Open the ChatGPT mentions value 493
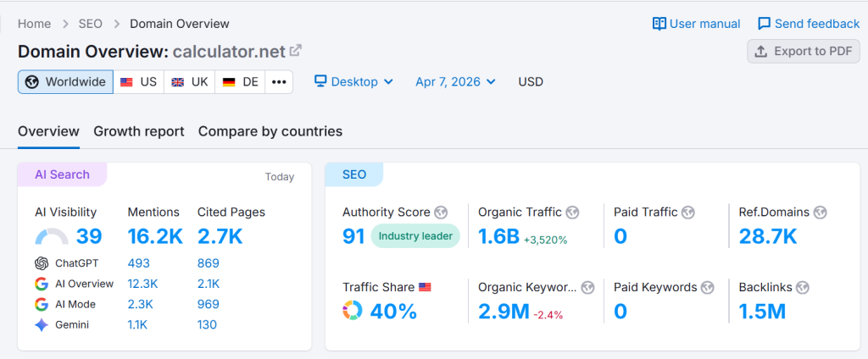Screen dimensions: 868x359 [139, 263]
